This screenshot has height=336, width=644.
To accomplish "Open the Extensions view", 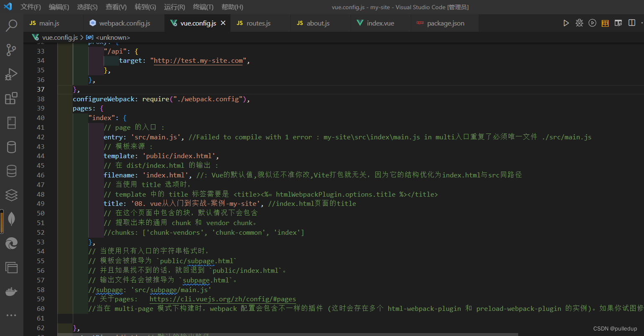I will [x=11, y=98].
